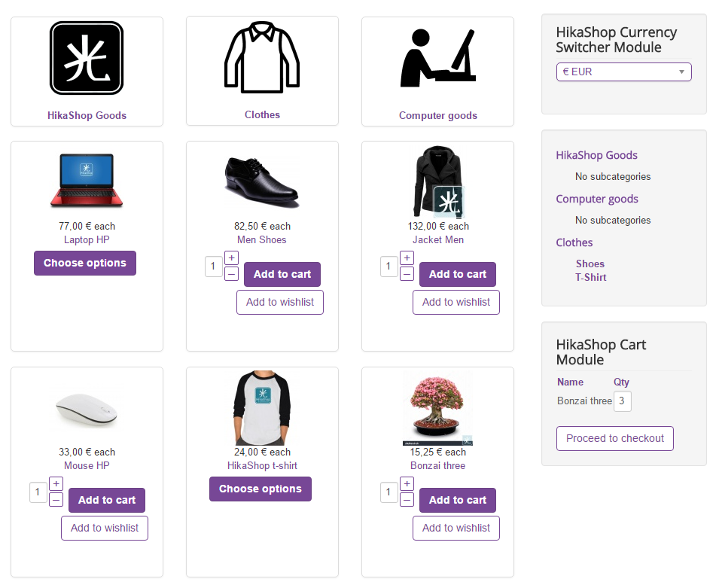Decrease Jacket Men quantity with minus button

coord(407,274)
